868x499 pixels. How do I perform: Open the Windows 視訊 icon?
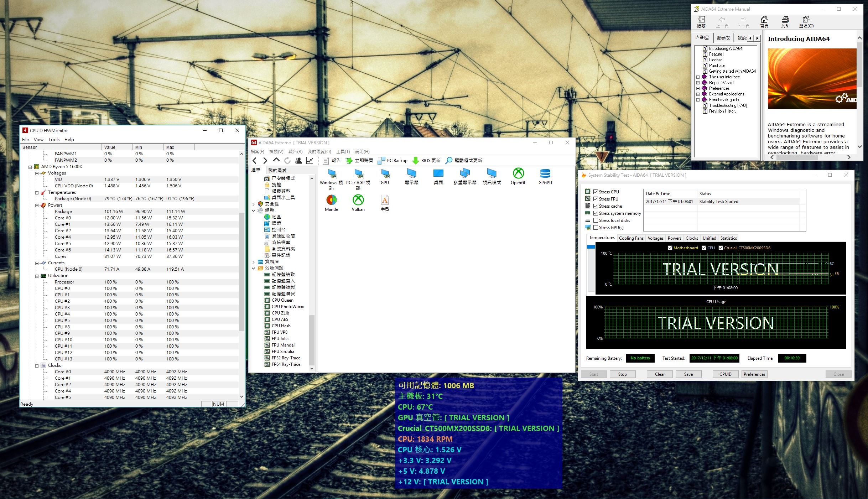331,179
